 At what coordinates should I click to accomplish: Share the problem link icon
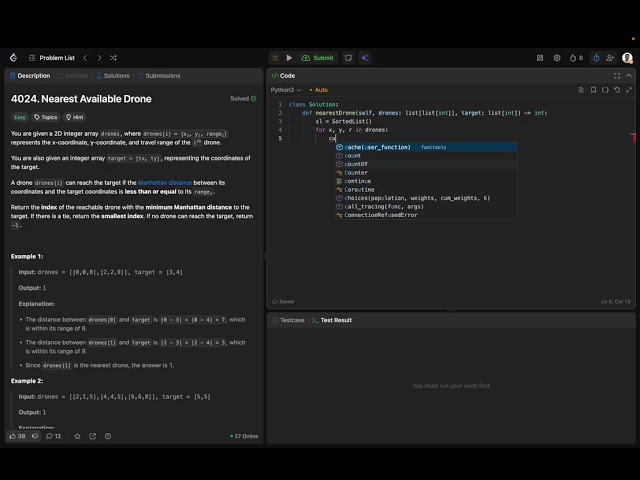pos(93,436)
